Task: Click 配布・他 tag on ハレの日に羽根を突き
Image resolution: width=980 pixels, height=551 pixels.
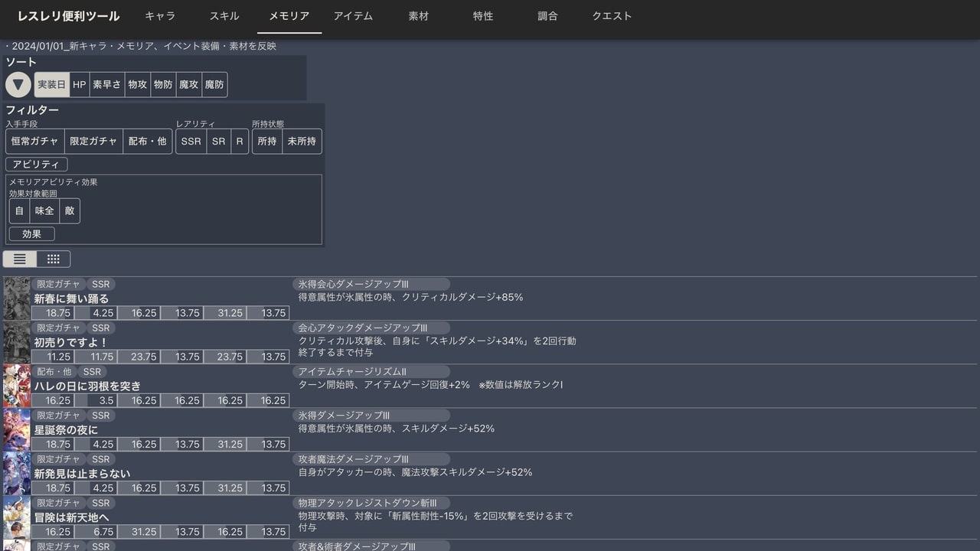Action: point(56,371)
